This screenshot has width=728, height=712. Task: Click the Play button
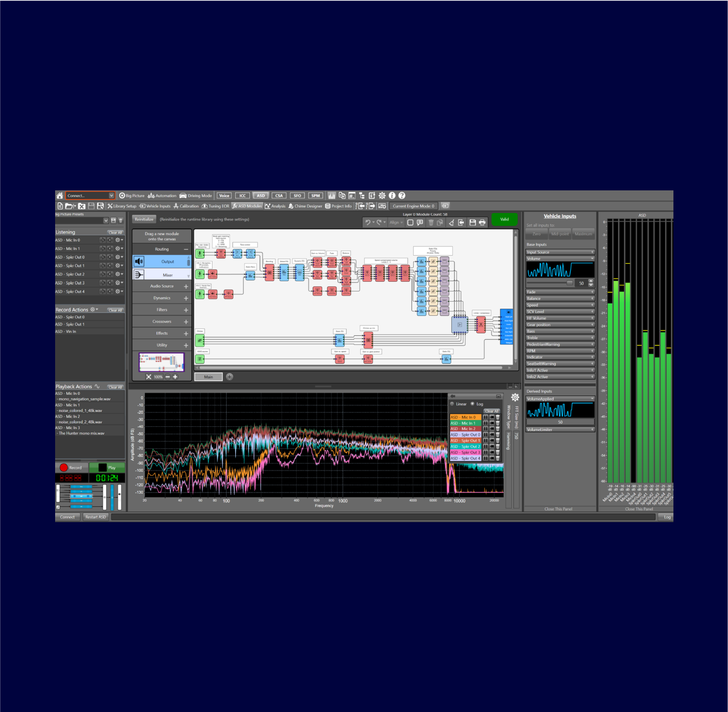(107, 468)
